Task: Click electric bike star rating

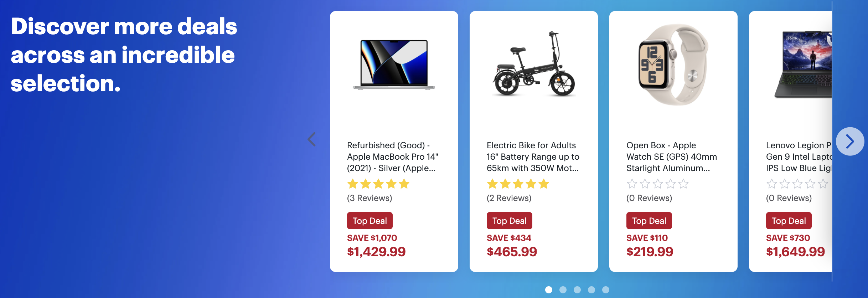Action: point(518,184)
